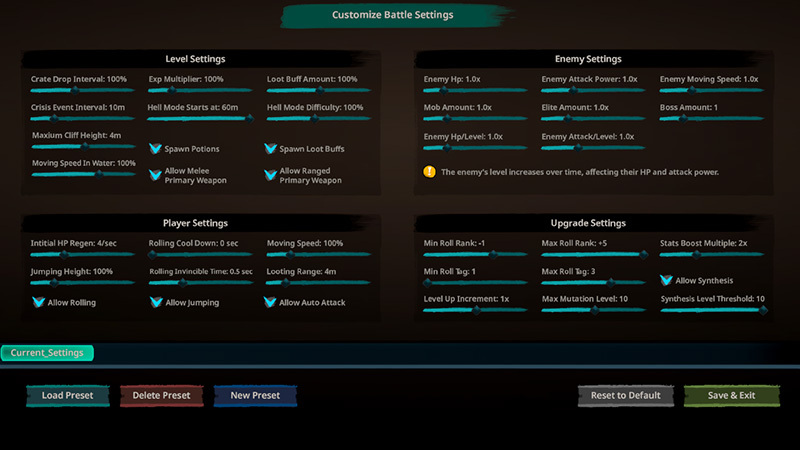The height and width of the screenshot is (450, 800).
Task: Uncheck Allow Melee Primary Weapon
Action: (155, 175)
